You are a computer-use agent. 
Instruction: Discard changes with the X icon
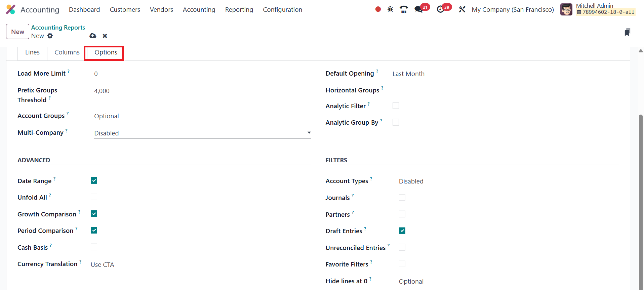[105, 36]
